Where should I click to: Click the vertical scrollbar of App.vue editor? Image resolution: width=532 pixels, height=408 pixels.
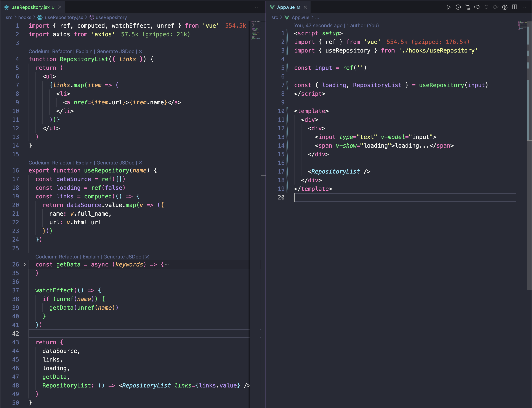529,155
